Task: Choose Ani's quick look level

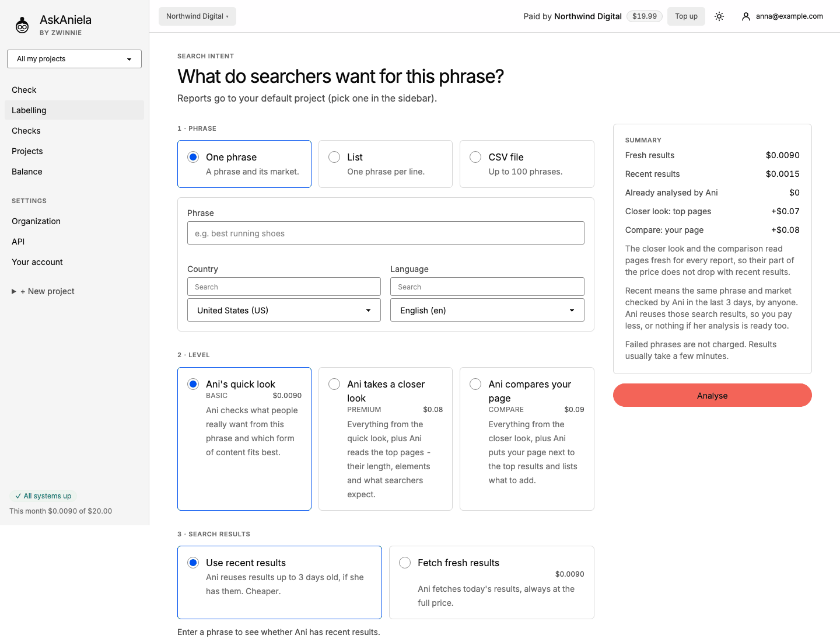Action: (193, 384)
